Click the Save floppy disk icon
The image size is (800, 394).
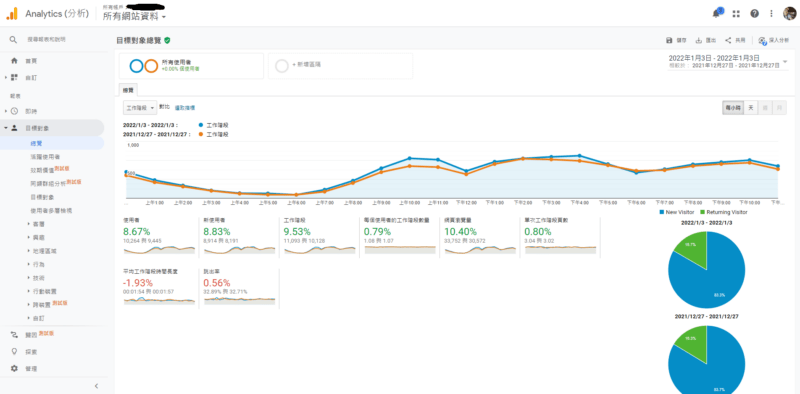pyautogui.click(x=669, y=40)
